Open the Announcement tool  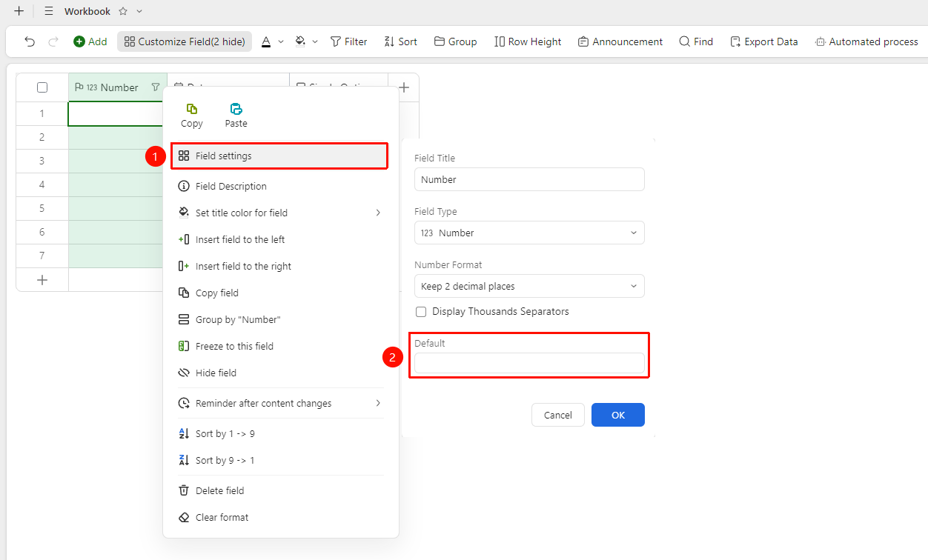pos(620,41)
